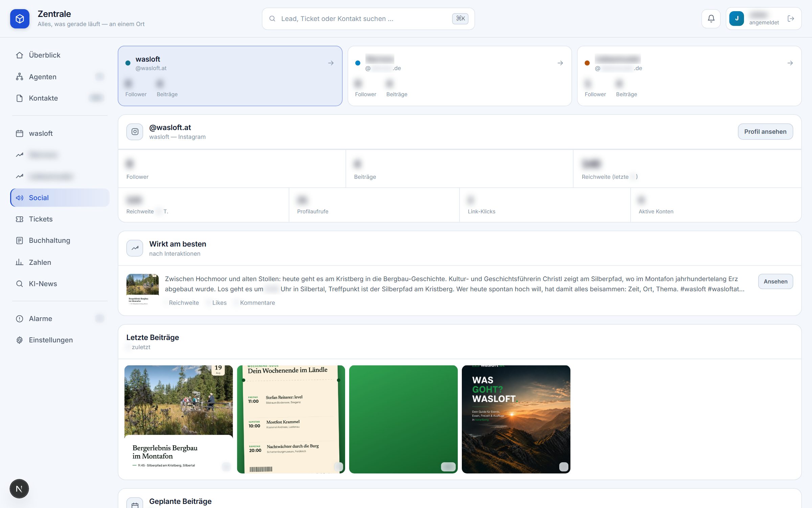Open Dein Wochenende im Ländle post thumbnail
The width and height of the screenshot is (812, 508).
[x=291, y=419]
